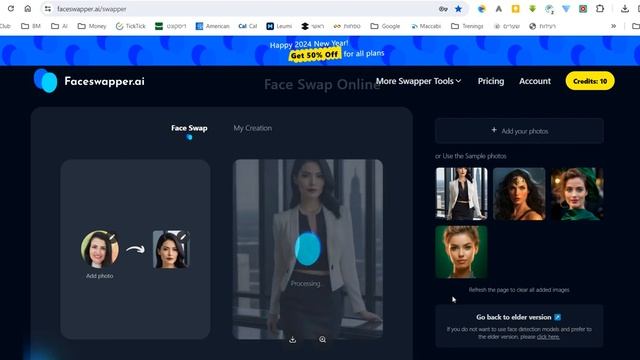Open the saved password key icon
Viewport: 640px width, 360px height.
[443, 9]
